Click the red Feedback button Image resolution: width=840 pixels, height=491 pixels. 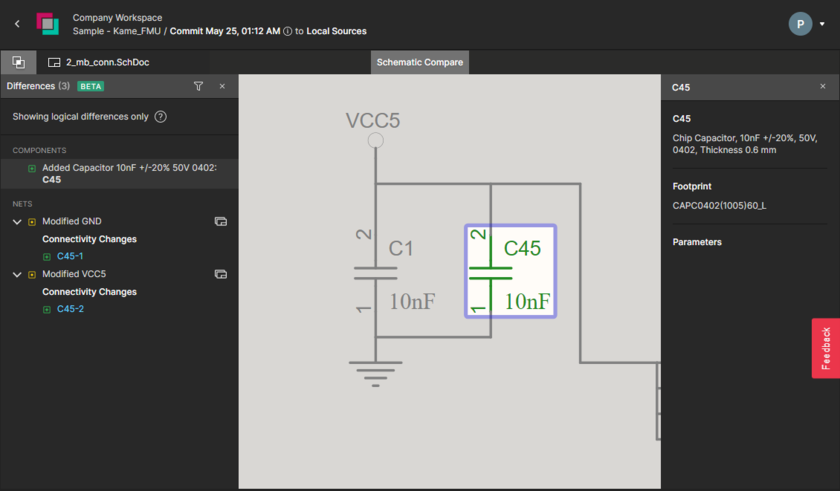coord(825,348)
